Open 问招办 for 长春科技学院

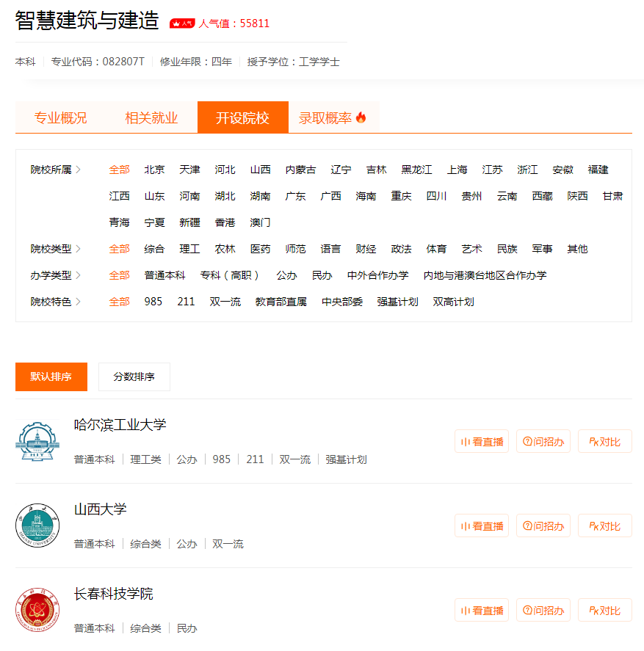point(543,610)
